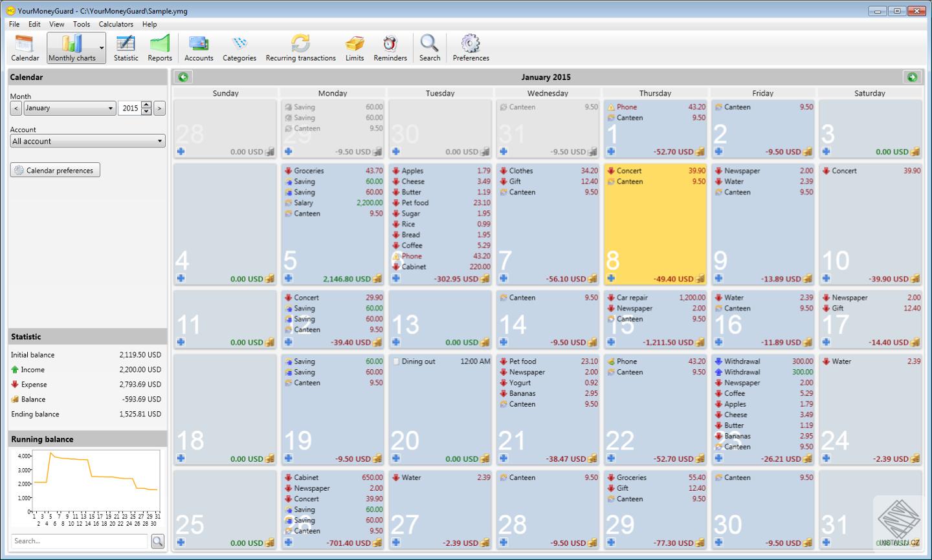Open the Tools menu

[82, 24]
